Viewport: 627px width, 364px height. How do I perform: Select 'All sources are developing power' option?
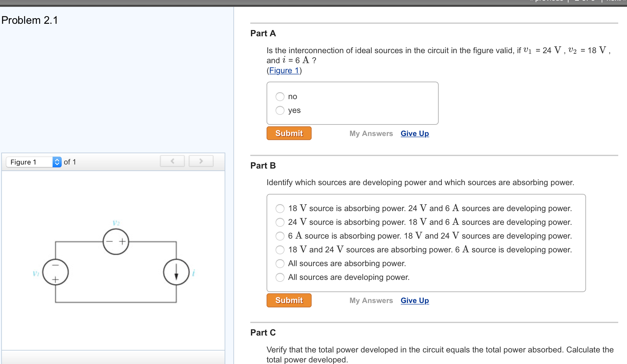pos(280,277)
